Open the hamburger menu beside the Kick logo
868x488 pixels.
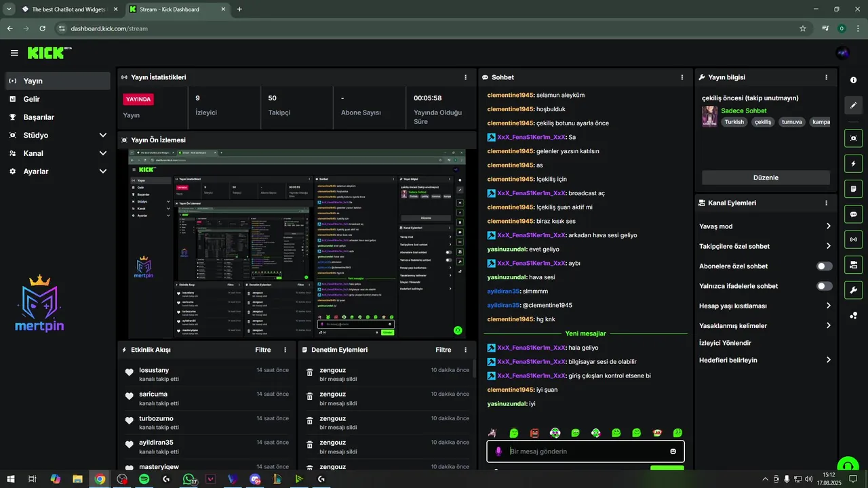click(14, 53)
